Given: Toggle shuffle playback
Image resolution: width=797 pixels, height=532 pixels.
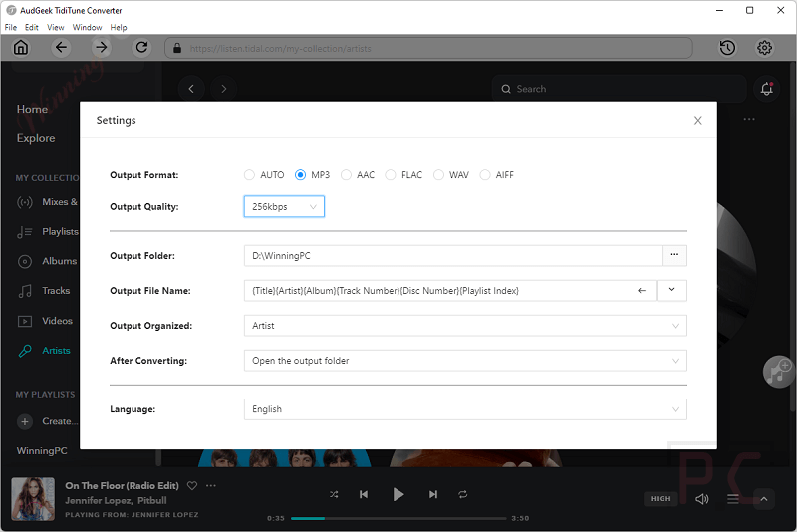Looking at the screenshot, I should pos(334,494).
